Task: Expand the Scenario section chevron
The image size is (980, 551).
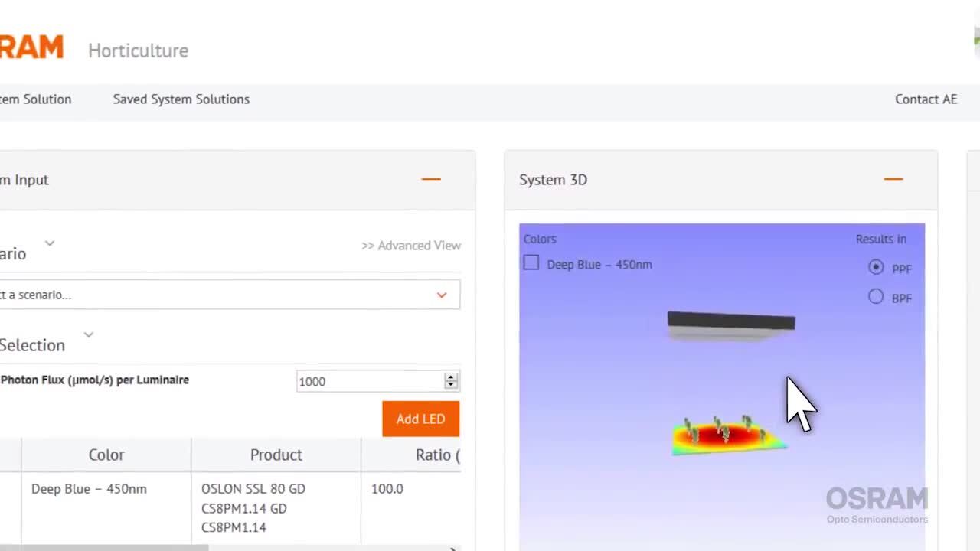Action: (x=50, y=243)
